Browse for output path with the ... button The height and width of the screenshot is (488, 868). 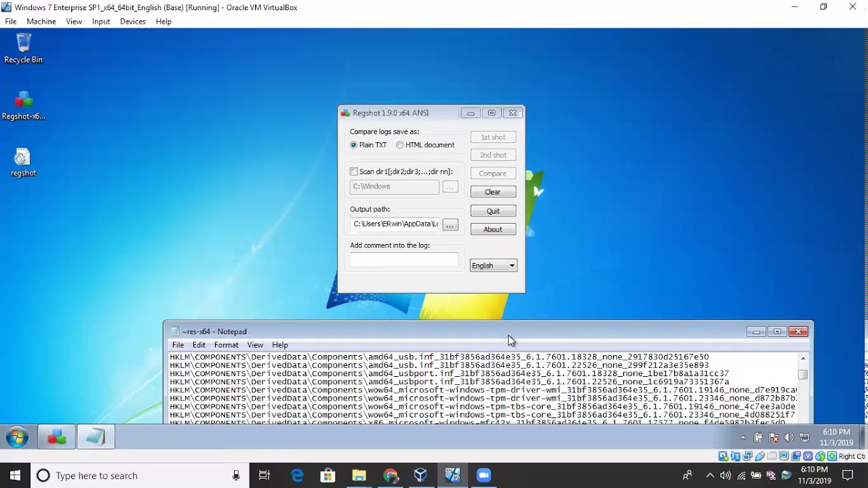(450, 224)
